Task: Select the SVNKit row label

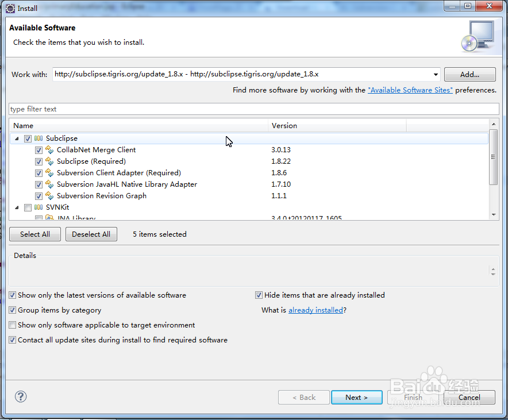Action: click(57, 207)
